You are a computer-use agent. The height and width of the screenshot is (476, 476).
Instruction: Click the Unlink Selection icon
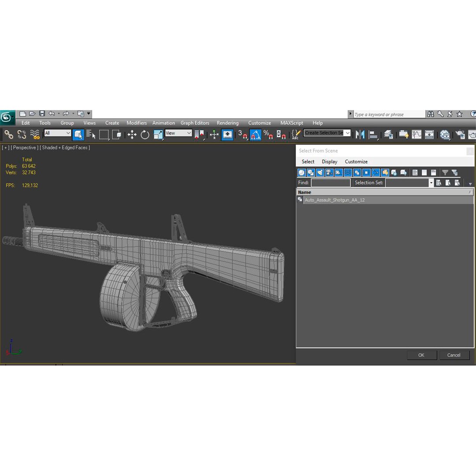pos(22,134)
